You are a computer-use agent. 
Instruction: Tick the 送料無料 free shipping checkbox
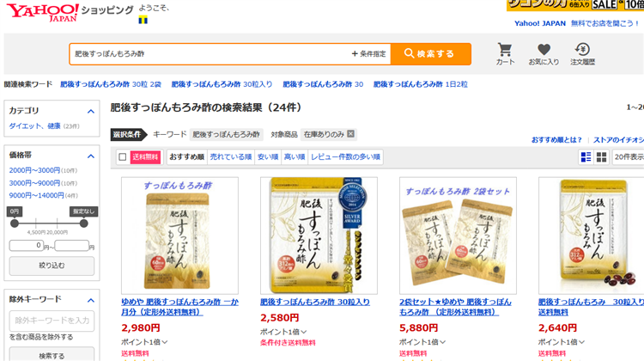coord(123,156)
